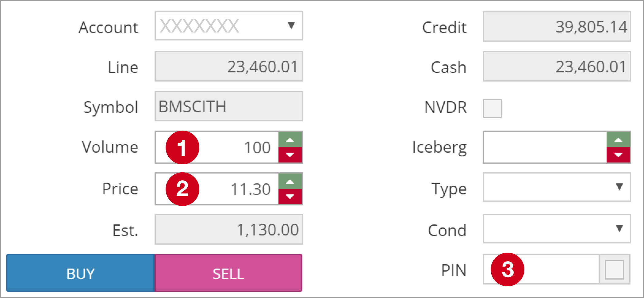Viewport: 644px width, 298px height.
Task: Expand the Type dropdown
Action: [x=557, y=187]
